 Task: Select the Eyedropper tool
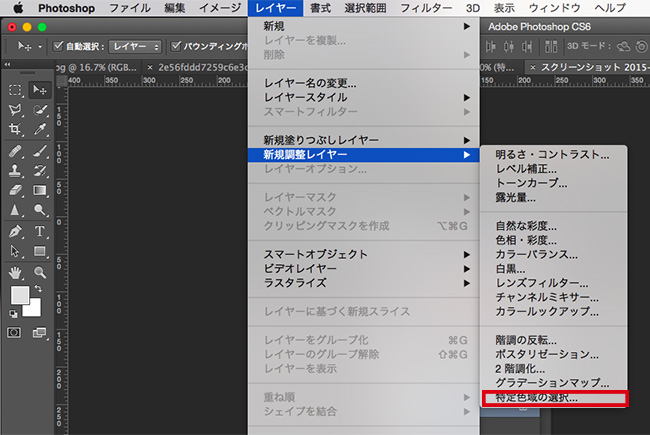[x=41, y=130]
